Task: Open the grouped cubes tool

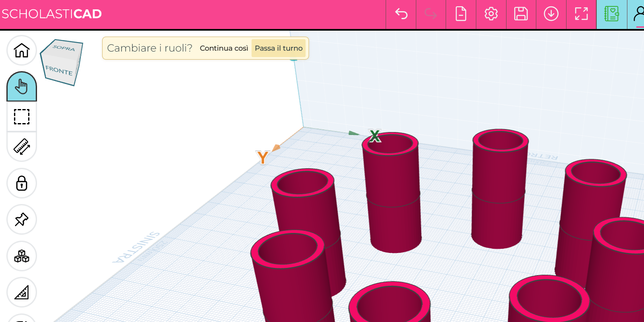Action: pyautogui.click(x=22, y=256)
